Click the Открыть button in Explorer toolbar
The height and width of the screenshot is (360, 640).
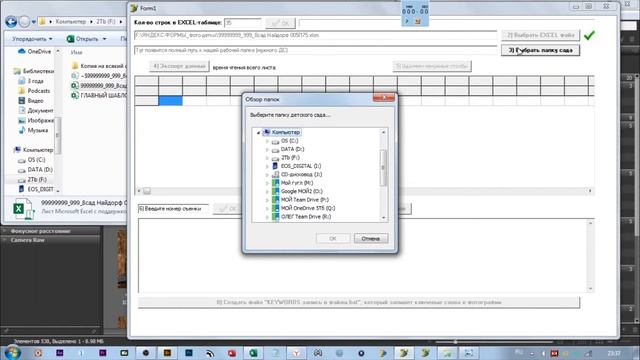[83, 39]
